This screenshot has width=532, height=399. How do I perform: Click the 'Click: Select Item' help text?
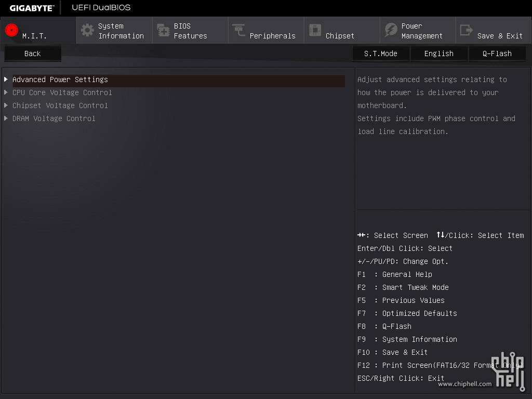[486, 235]
